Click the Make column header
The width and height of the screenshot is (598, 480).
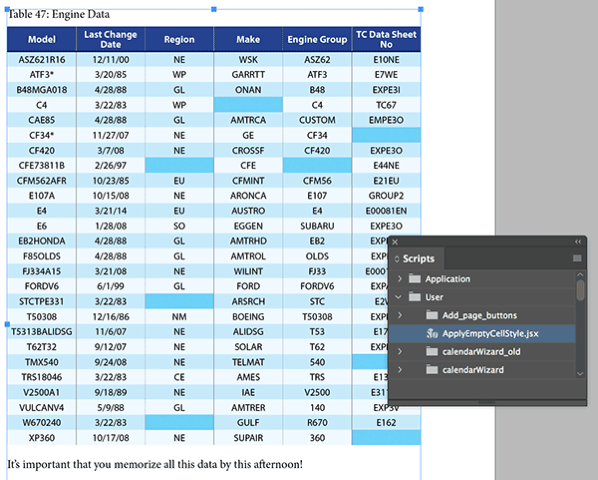(x=248, y=39)
